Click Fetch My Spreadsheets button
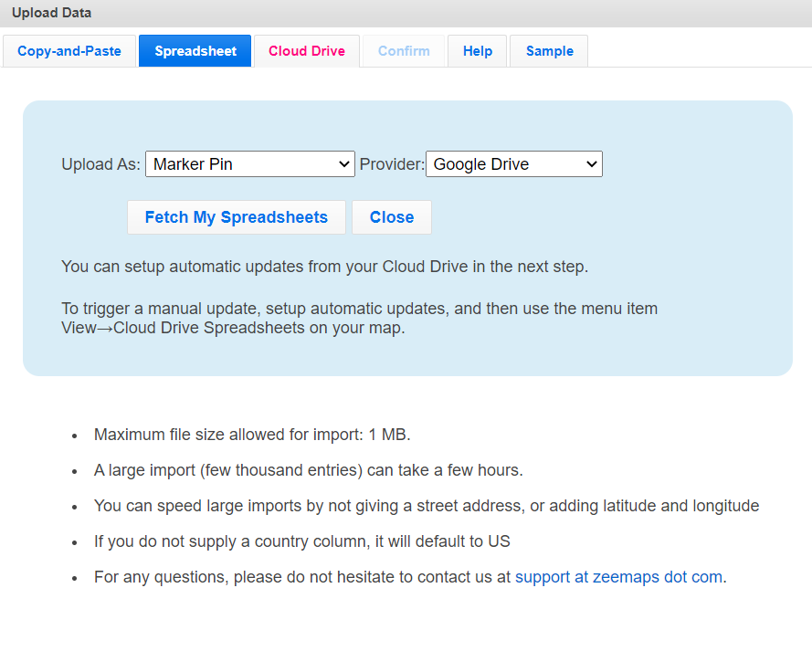Viewport: 812px width, 651px height. pyautogui.click(x=237, y=217)
